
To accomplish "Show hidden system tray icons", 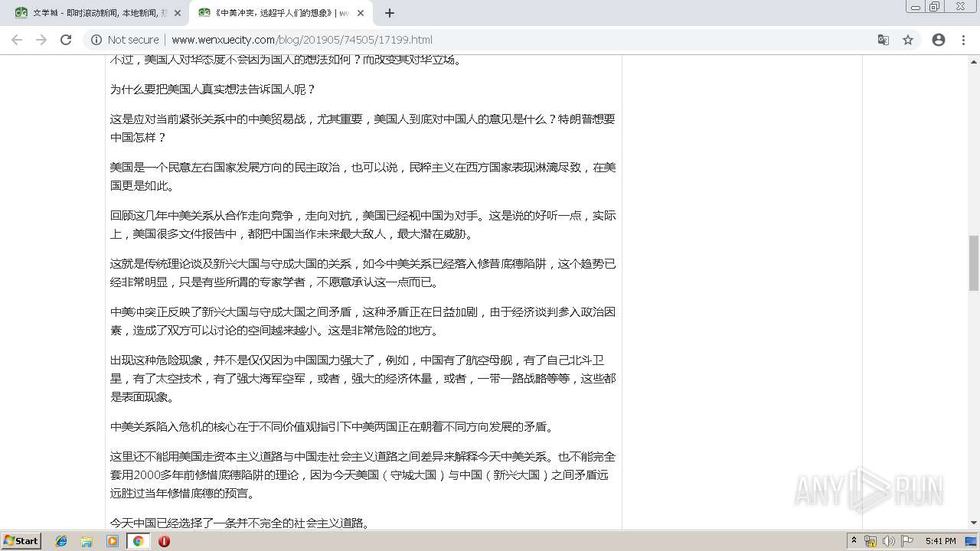I will (854, 541).
